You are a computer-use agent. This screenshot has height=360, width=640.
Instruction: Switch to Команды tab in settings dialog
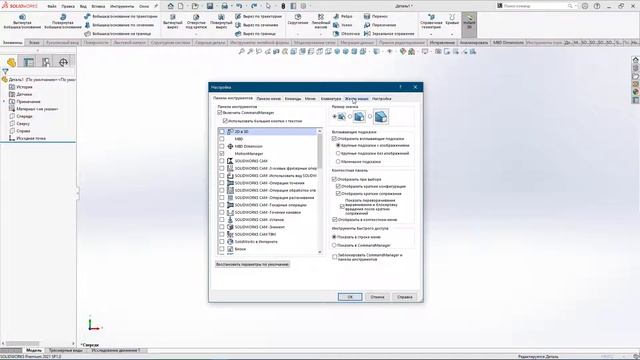pos(293,99)
